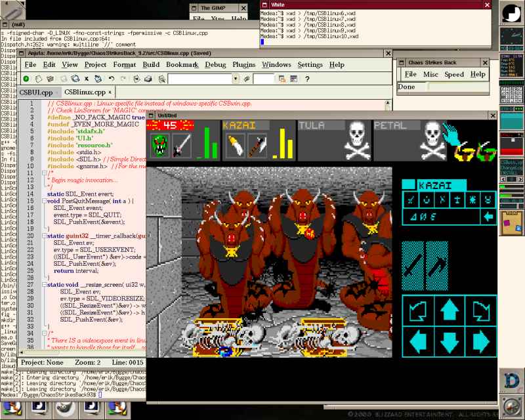This screenshot has width=525, height=420.
Task: Open the Debug menu in Anjuta
Action: (x=215, y=65)
